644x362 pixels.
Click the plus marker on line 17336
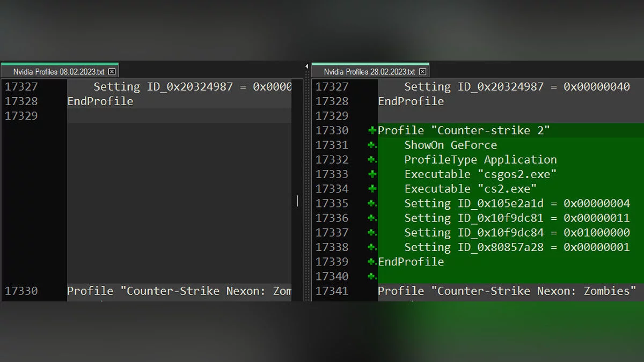372,218
